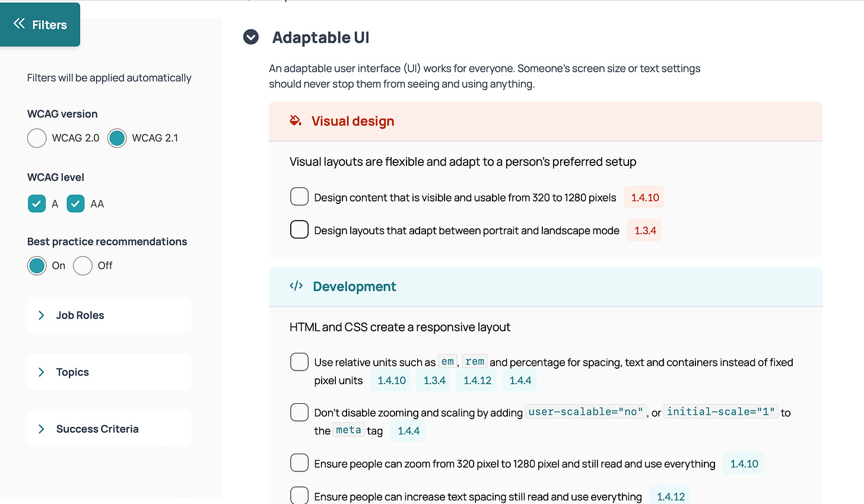Collapse the Filters panel button
The height and width of the screenshot is (504, 864).
(x=40, y=24)
